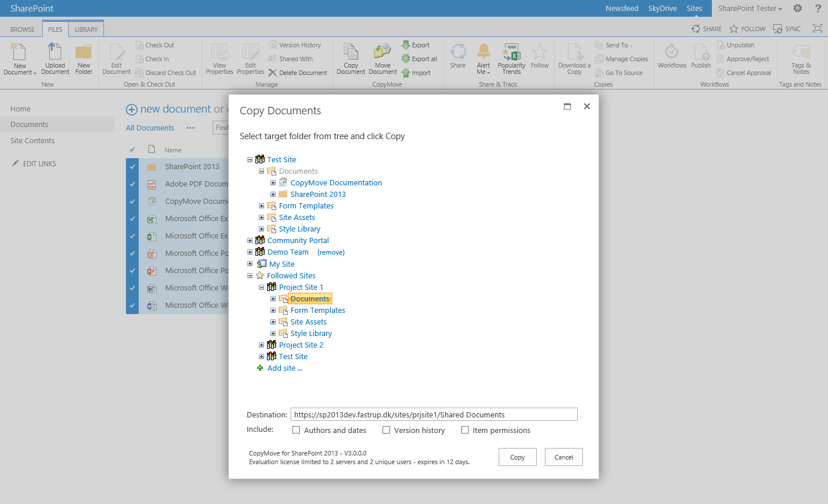Expand the Community Portal tree node

[250, 241]
